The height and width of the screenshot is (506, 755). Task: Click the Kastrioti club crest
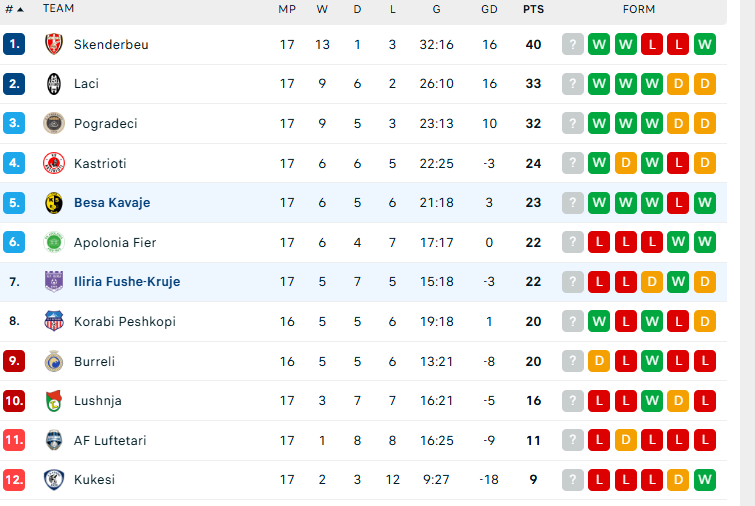(x=54, y=163)
